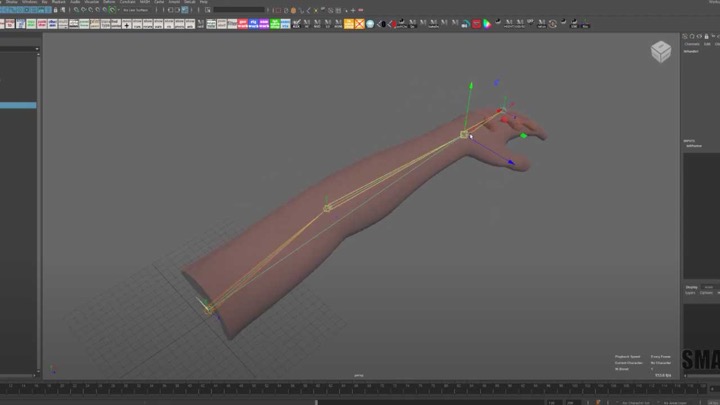The height and width of the screenshot is (405, 720).
Task: Click the red square shelf icon
Action: (x=476, y=24)
